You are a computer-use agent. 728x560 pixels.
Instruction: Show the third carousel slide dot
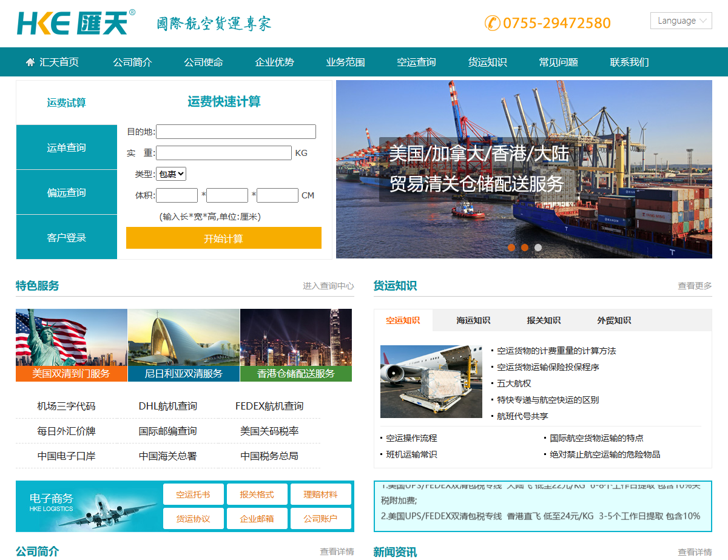coord(538,248)
